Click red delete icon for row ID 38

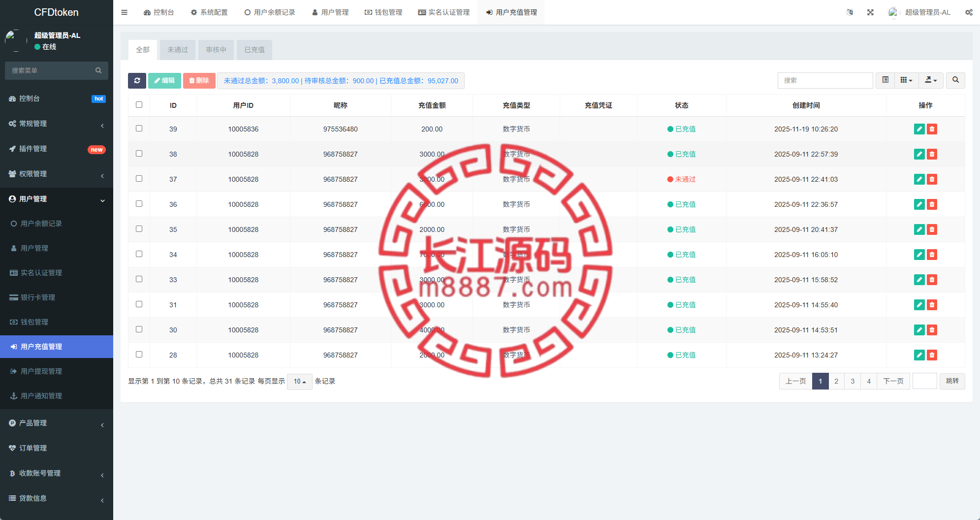[x=932, y=154]
